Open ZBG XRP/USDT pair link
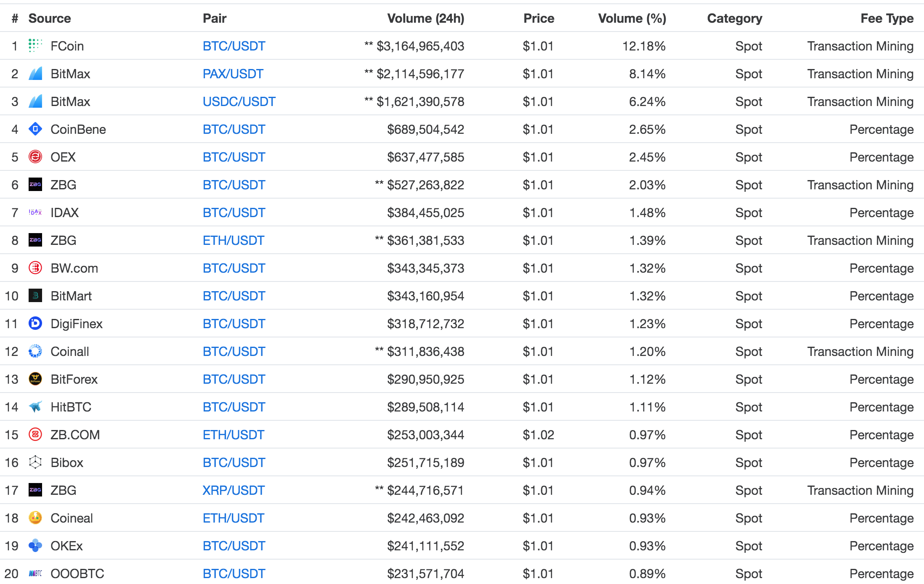The width and height of the screenshot is (924, 584). (x=234, y=490)
